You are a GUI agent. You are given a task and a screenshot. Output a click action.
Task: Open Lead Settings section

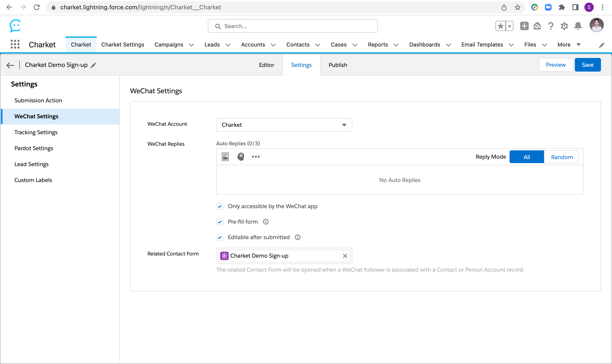31,164
